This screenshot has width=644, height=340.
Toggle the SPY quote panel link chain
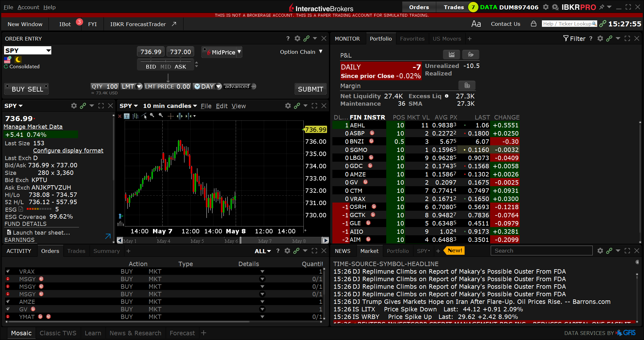tap(83, 106)
